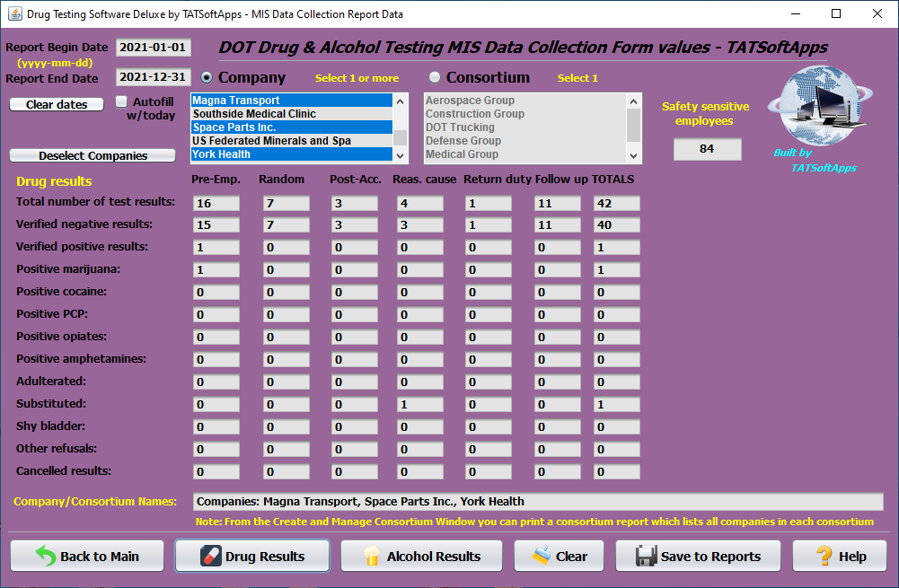Click Reas. cause verified negative results field
Screen dimensions: 899x588
coord(419,224)
